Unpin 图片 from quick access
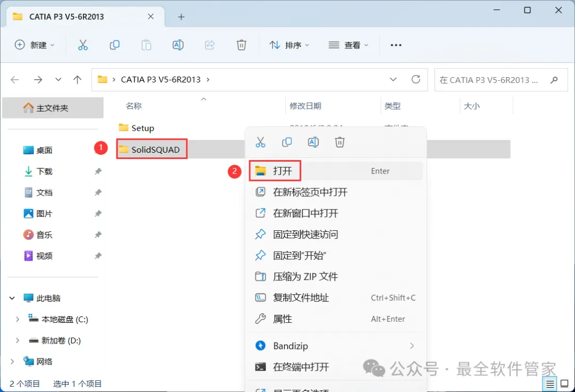Image resolution: width=575 pixels, height=392 pixels. tap(98, 214)
